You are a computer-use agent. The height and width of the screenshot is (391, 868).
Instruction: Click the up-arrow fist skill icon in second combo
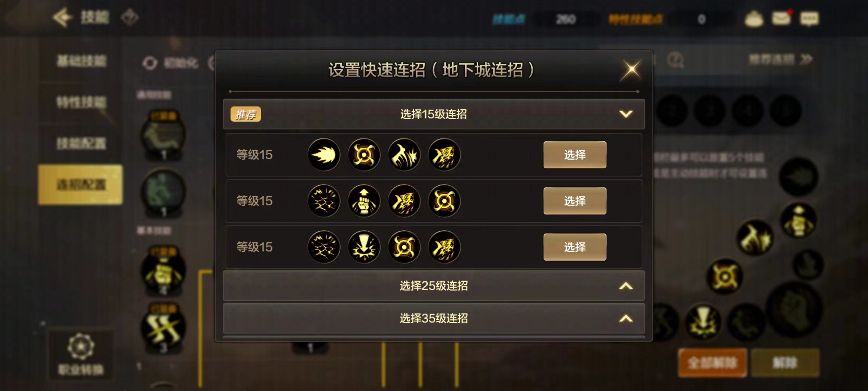tap(364, 201)
